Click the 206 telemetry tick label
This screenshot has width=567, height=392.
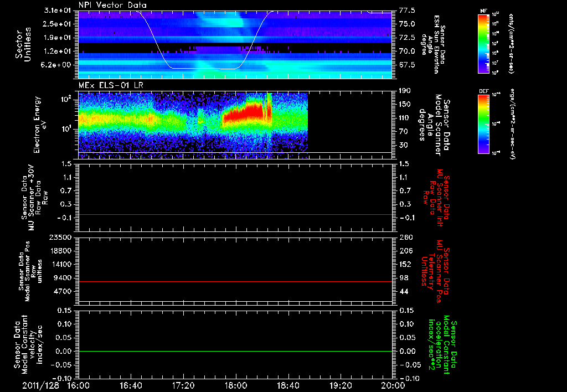406,251
